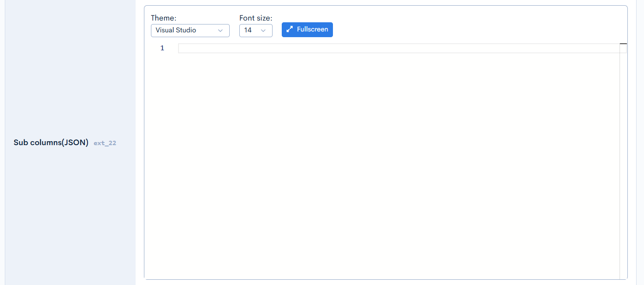Click the Font size: label

(255, 18)
